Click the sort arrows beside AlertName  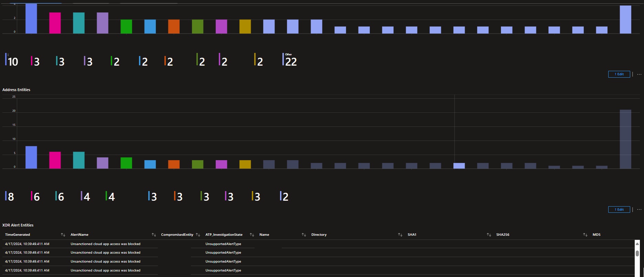click(x=154, y=235)
